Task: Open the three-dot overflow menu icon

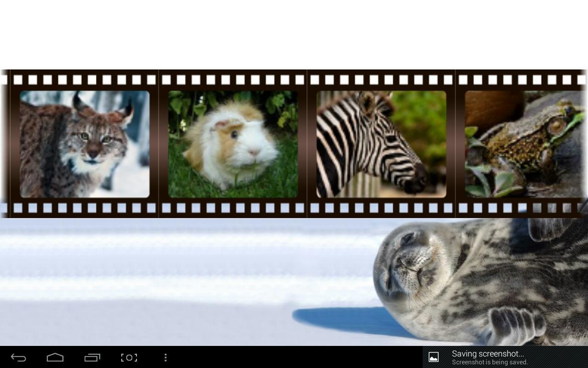Action: click(165, 357)
